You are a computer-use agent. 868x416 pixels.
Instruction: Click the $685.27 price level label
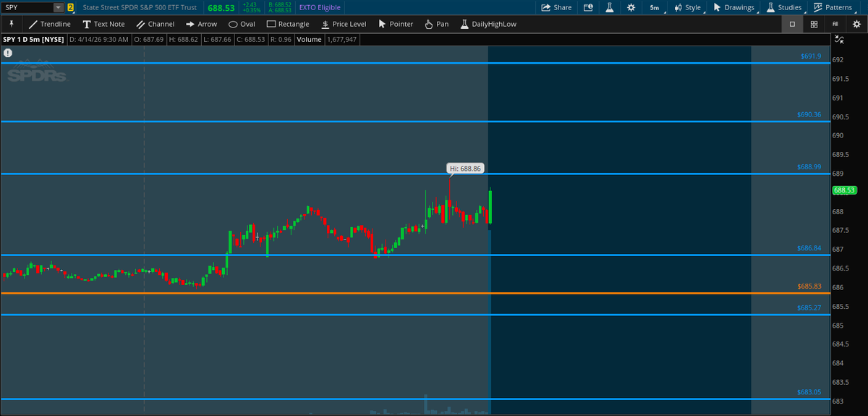(x=809, y=308)
